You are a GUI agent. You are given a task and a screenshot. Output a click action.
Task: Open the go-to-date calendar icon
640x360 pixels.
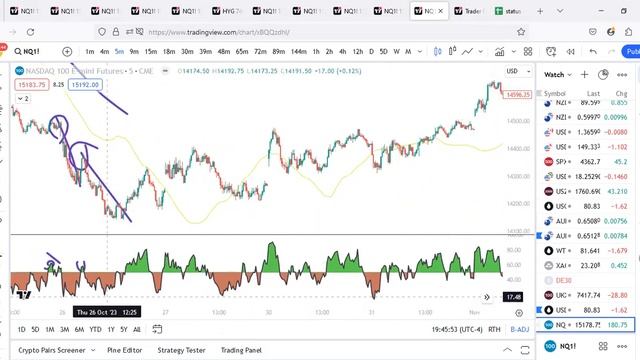click(x=157, y=329)
